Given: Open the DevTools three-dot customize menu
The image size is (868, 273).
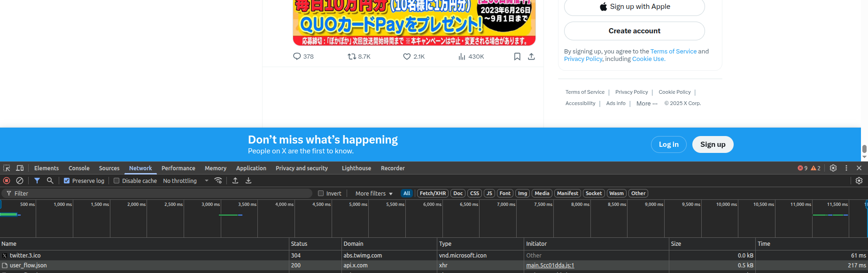Looking at the screenshot, I should tap(846, 168).
